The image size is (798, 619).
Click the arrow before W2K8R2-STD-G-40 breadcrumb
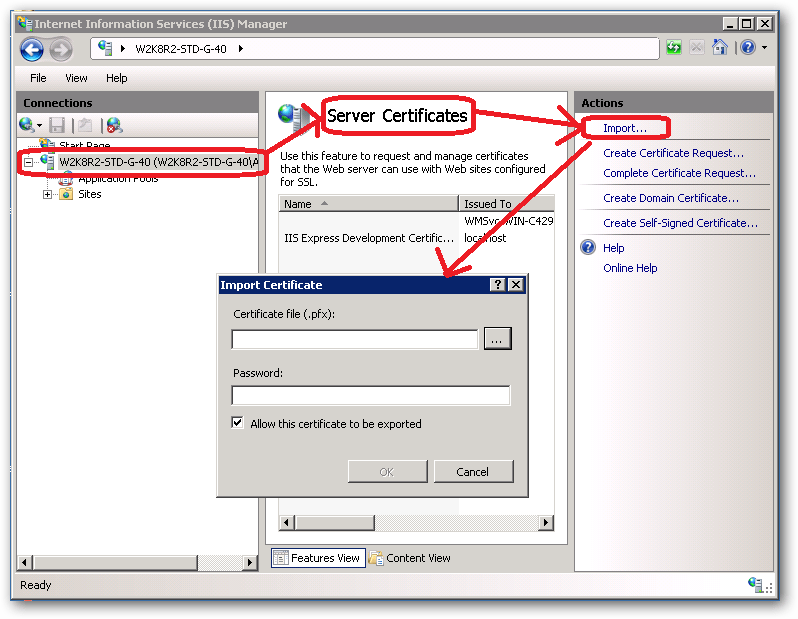(123, 49)
